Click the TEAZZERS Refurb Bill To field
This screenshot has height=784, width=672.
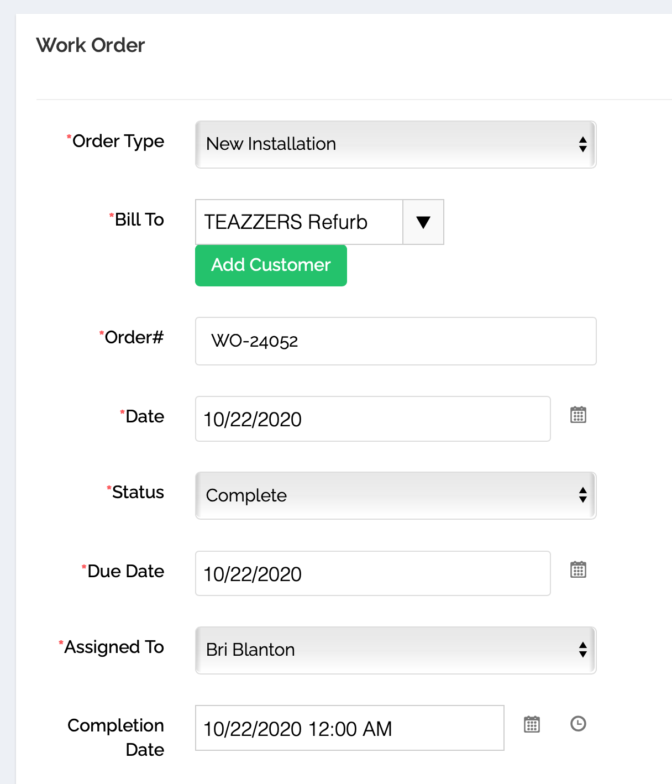[299, 222]
